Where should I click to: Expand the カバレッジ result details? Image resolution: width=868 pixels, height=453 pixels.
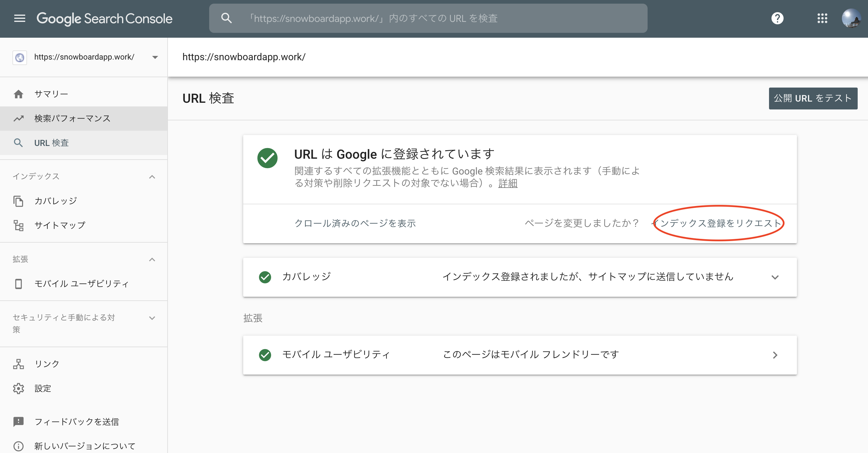775,277
